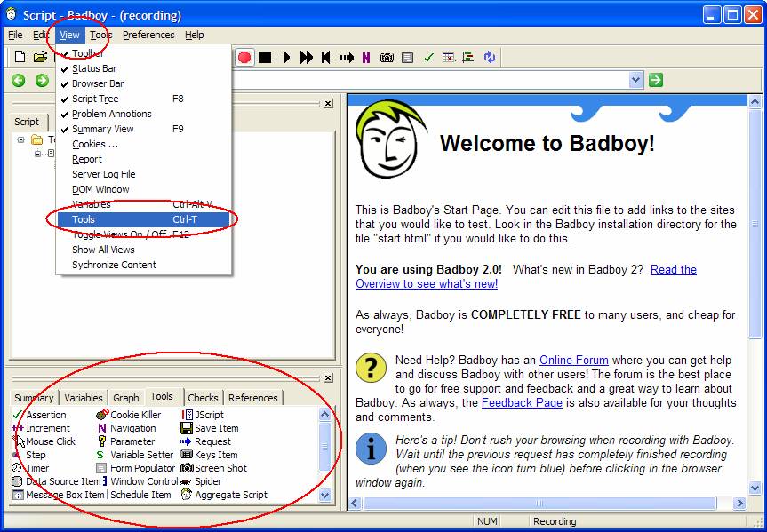767x532 pixels.
Task: Select the Spider tool item
Action: pyautogui.click(x=208, y=481)
